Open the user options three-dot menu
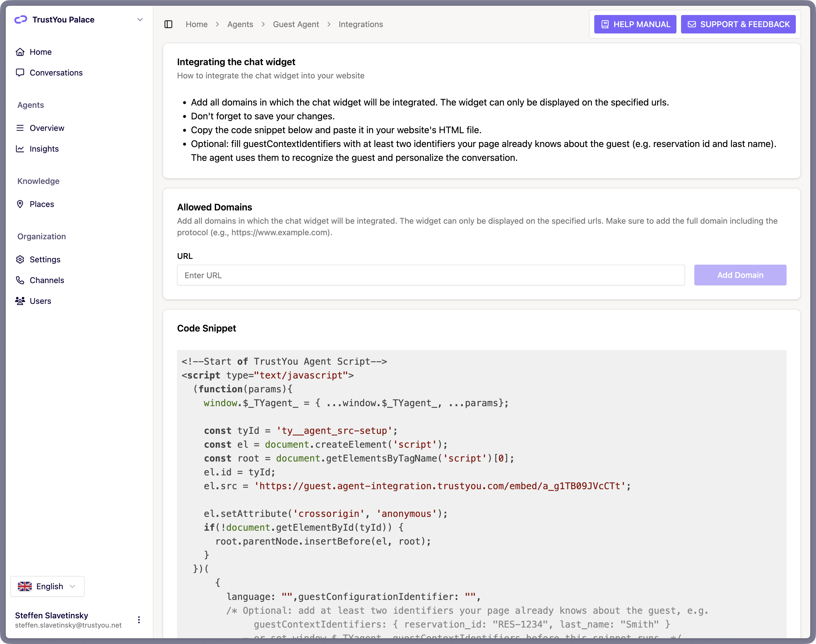This screenshot has width=816, height=644. pyautogui.click(x=139, y=620)
